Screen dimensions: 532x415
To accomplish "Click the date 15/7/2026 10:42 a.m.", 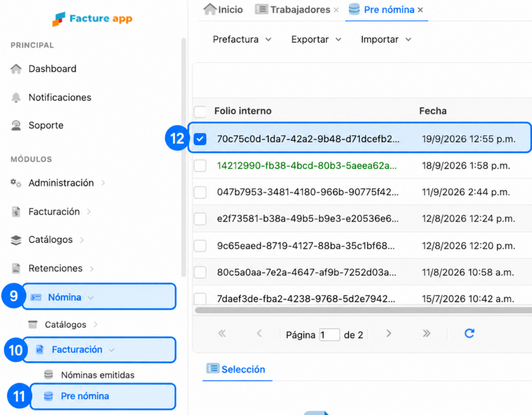I will 468,299.
